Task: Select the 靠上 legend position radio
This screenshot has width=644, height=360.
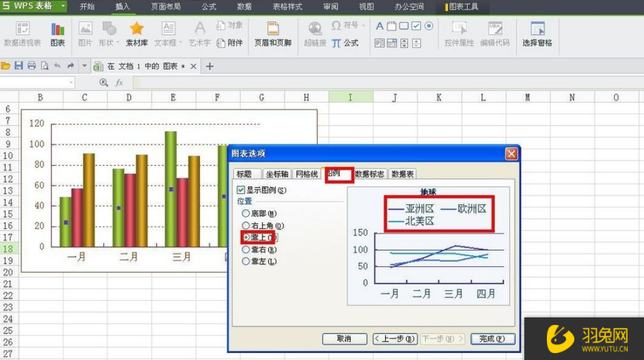Action: tap(246, 237)
